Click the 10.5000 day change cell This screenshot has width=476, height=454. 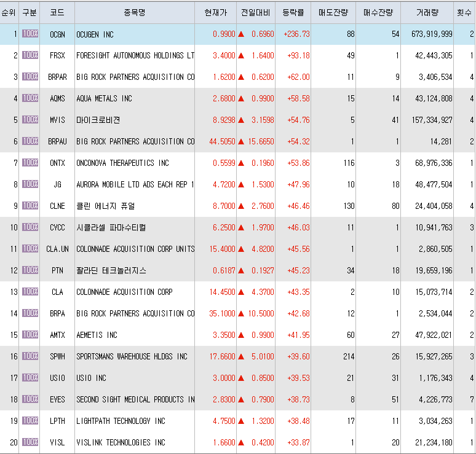point(261,313)
